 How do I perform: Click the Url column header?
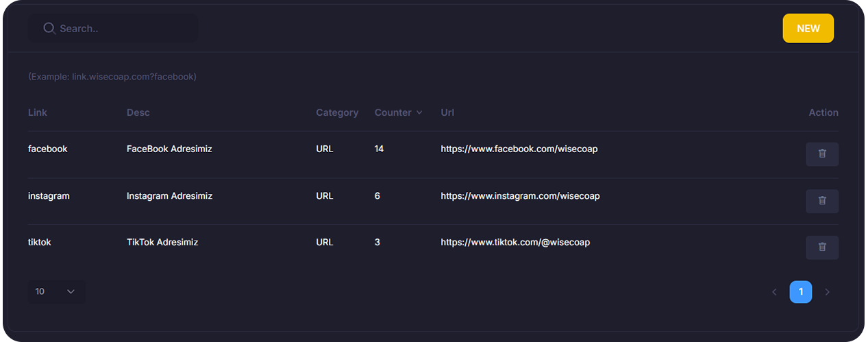(447, 112)
